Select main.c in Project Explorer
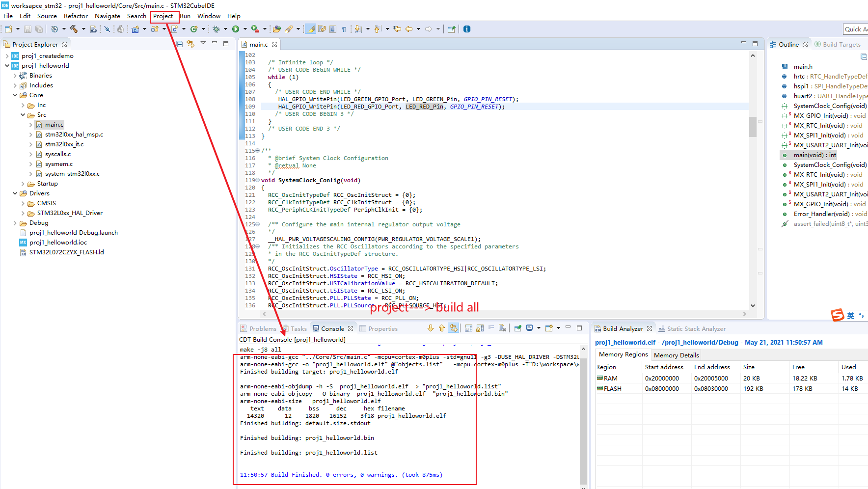Viewport: 868px width, 489px height. [54, 124]
